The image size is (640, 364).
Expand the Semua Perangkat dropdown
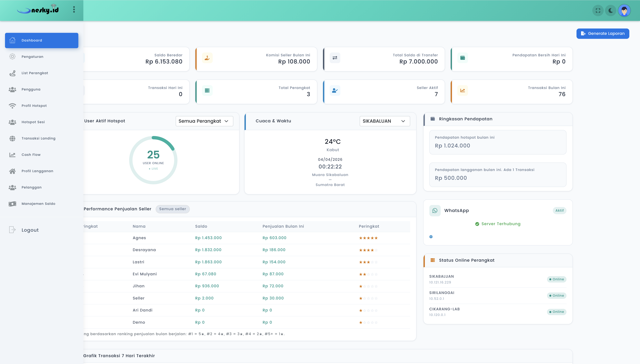click(204, 121)
